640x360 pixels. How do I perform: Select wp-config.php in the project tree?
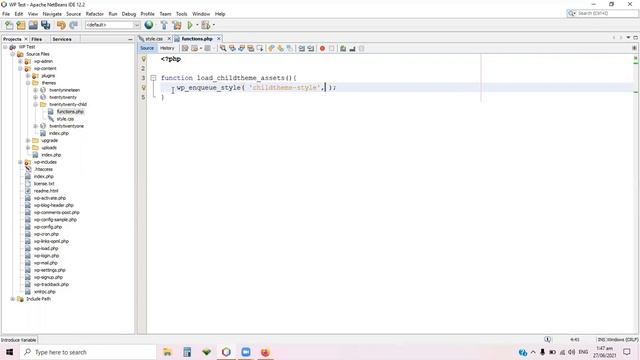(x=48, y=227)
